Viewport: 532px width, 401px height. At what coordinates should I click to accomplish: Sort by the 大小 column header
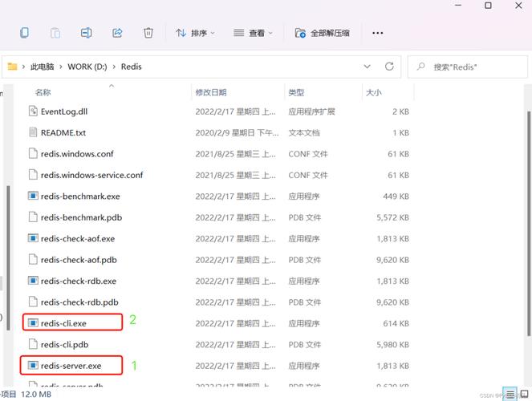coord(374,92)
